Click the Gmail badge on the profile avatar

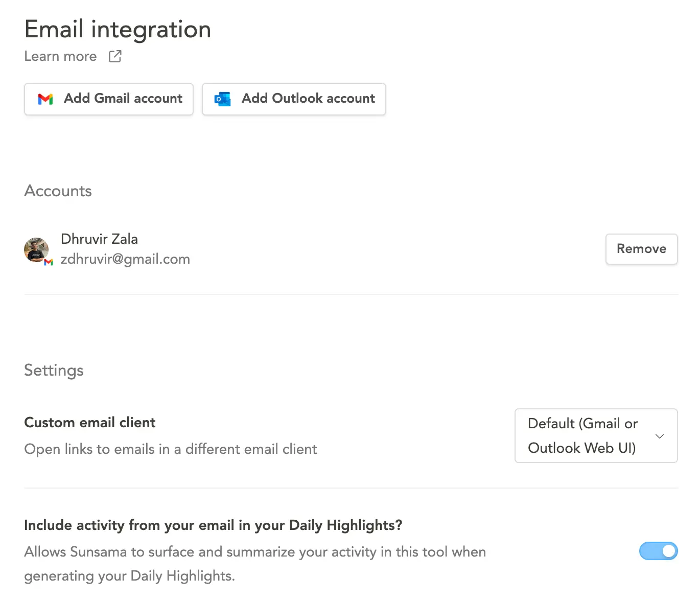click(49, 262)
